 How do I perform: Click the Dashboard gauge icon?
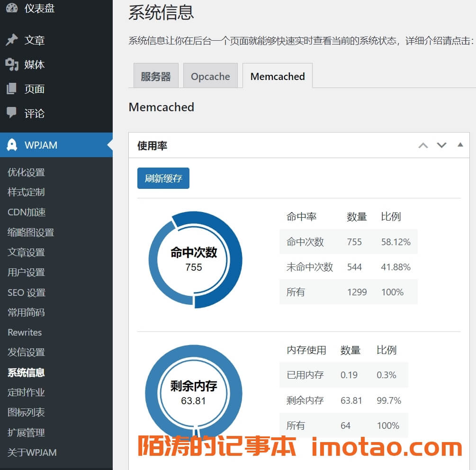coord(12,8)
